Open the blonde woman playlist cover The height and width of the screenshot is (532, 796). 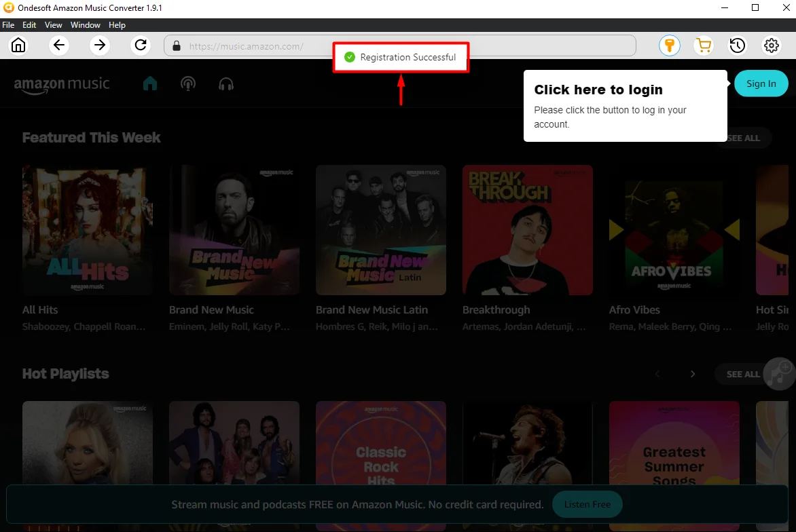point(88,442)
